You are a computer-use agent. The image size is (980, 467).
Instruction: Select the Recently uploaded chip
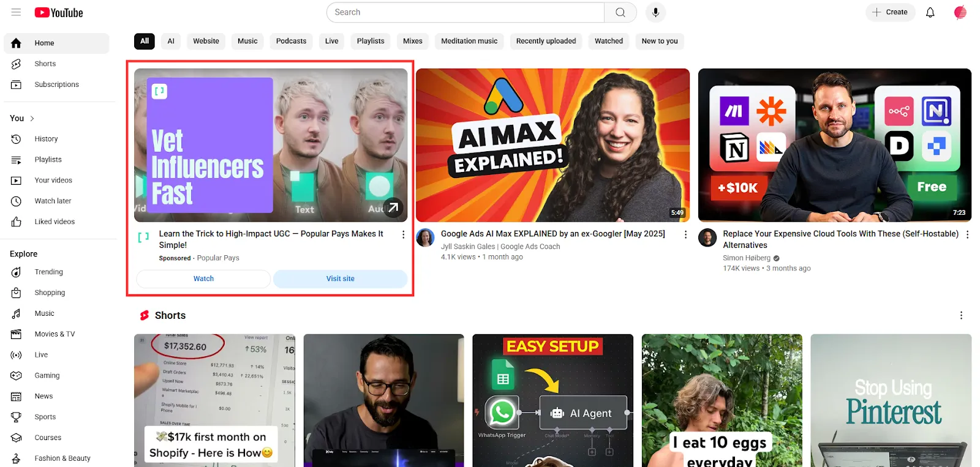point(546,41)
